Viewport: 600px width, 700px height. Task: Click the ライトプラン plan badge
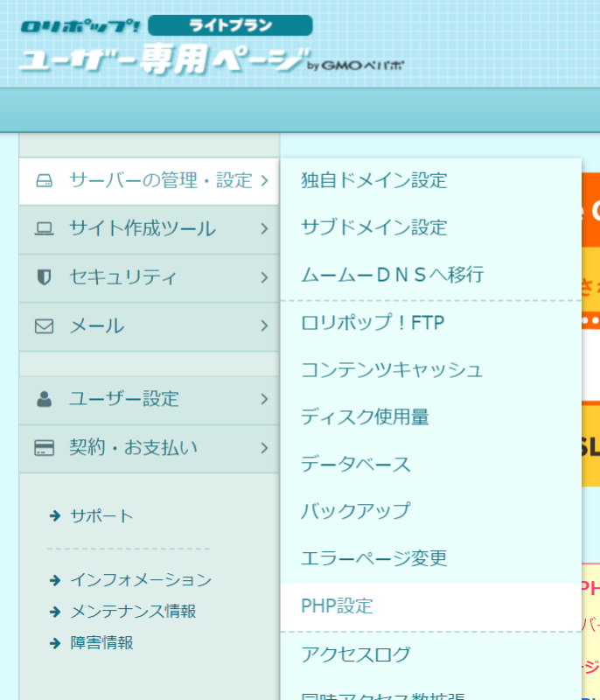(x=230, y=25)
